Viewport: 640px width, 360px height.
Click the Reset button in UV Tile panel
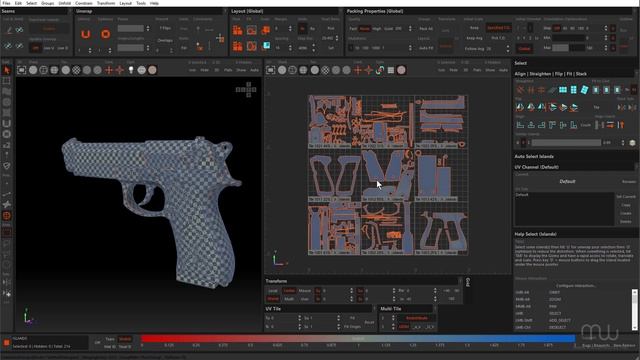tap(369, 322)
